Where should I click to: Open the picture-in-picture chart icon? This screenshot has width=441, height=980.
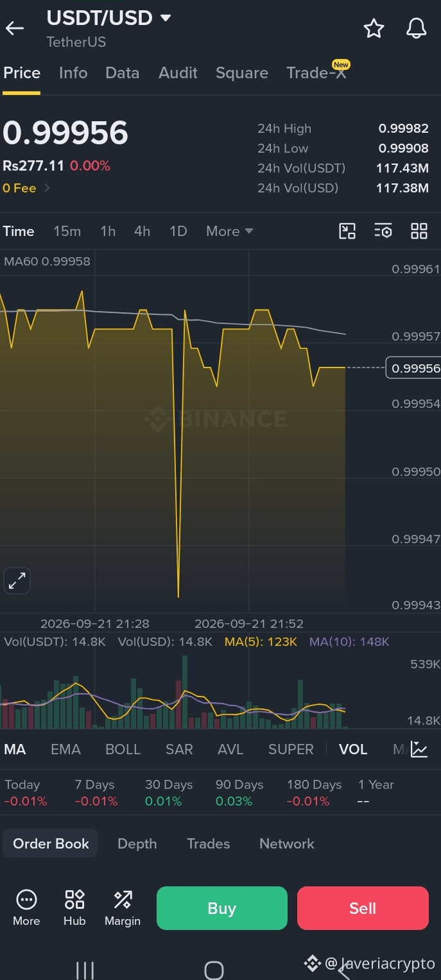pyautogui.click(x=347, y=232)
